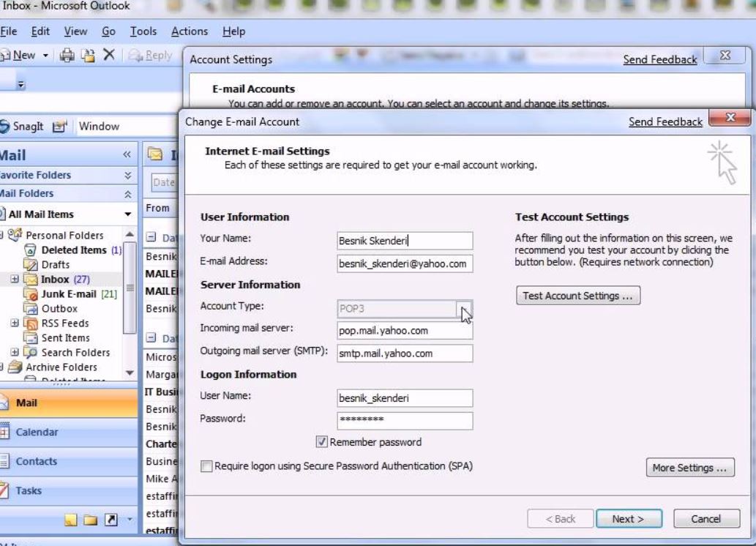This screenshot has height=546, width=756.
Task: Open the Tools menu
Action: click(143, 31)
